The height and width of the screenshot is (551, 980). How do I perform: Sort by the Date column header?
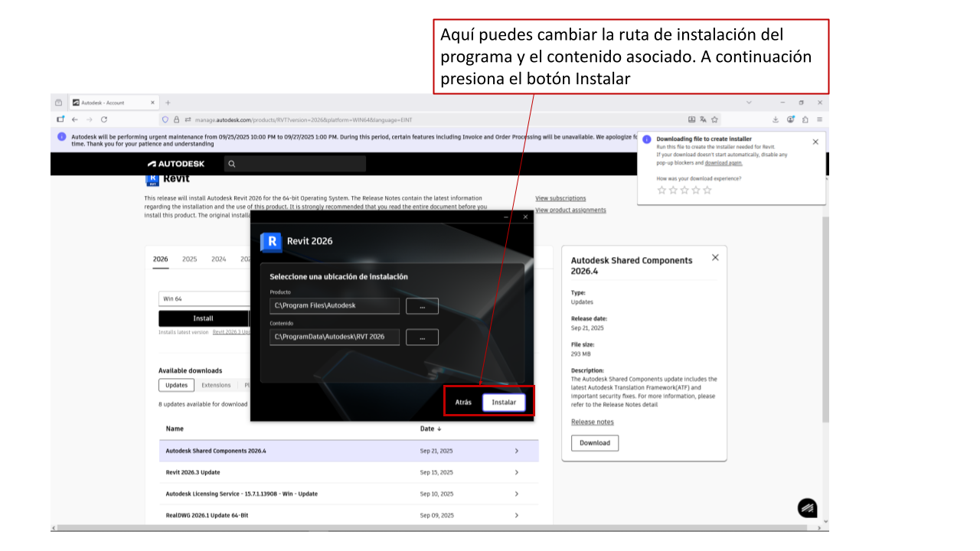point(431,429)
